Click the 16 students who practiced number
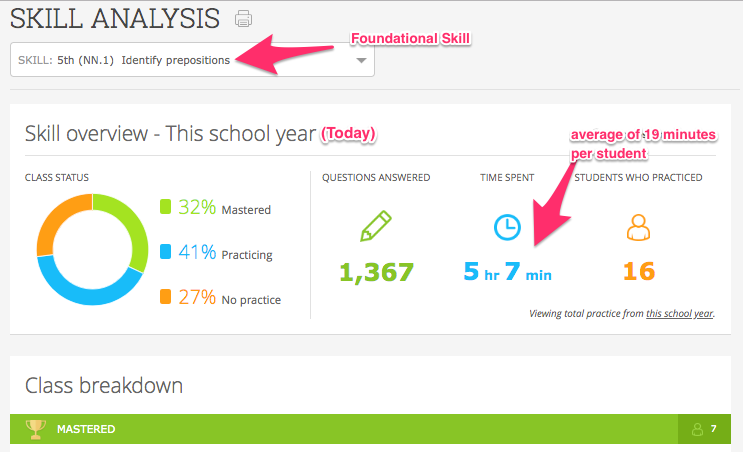 click(x=638, y=271)
